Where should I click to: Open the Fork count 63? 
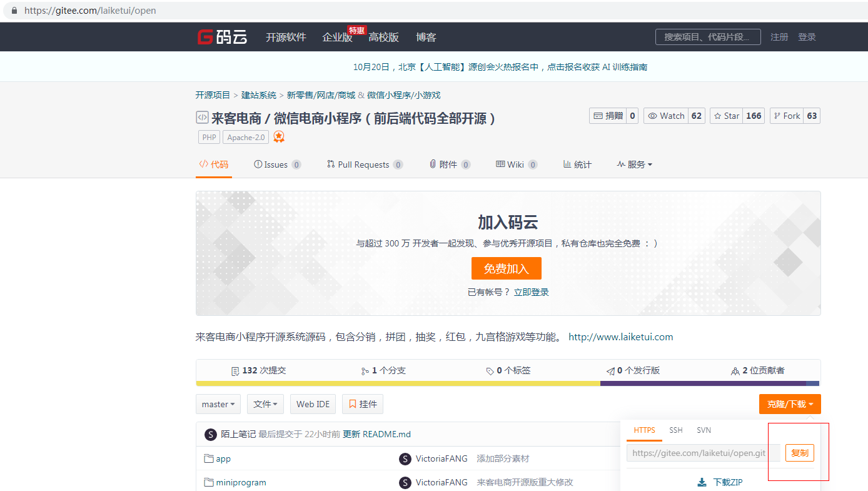point(812,116)
